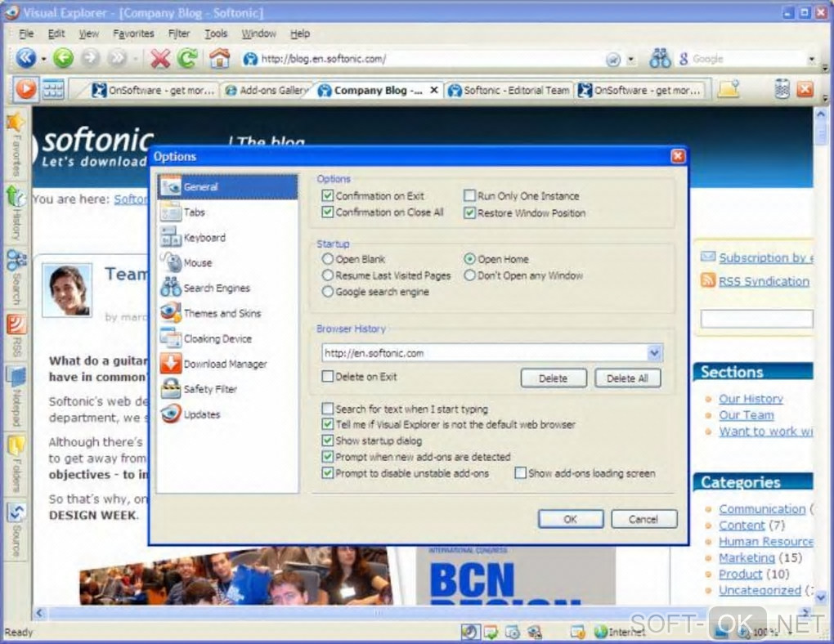The image size is (834, 644).
Task: Enable Show add-ons loading screen
Action: pyautogui.click(x=520, y=472)
